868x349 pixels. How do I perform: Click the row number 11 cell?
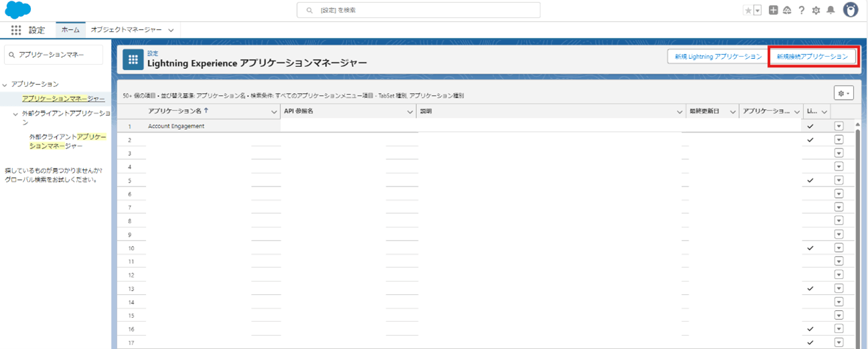pyautogui.click(x=130, y=261)
